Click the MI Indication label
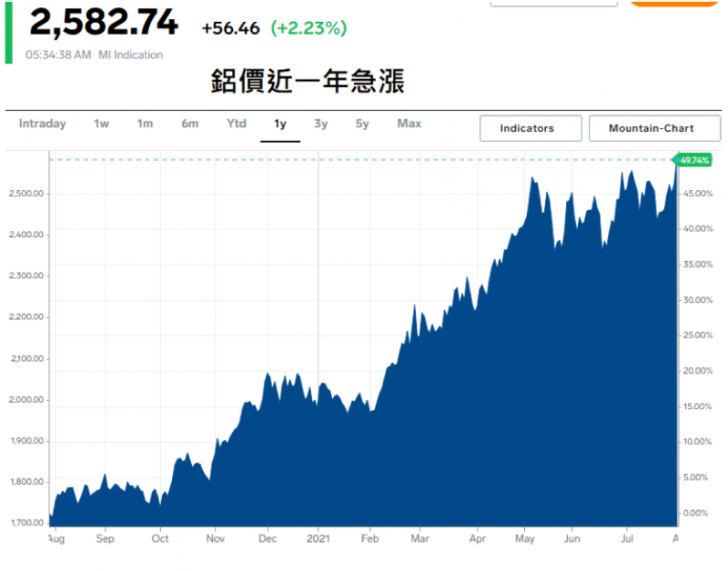 130,55
